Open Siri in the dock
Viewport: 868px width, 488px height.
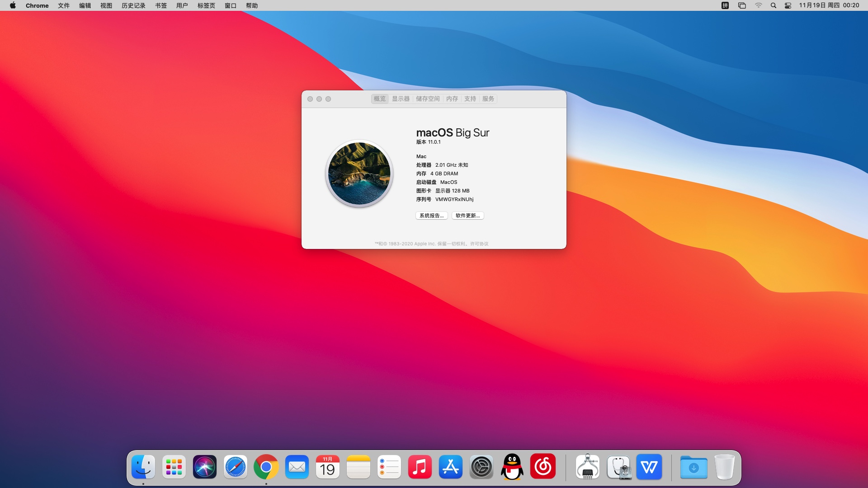(x=205, y=467)
